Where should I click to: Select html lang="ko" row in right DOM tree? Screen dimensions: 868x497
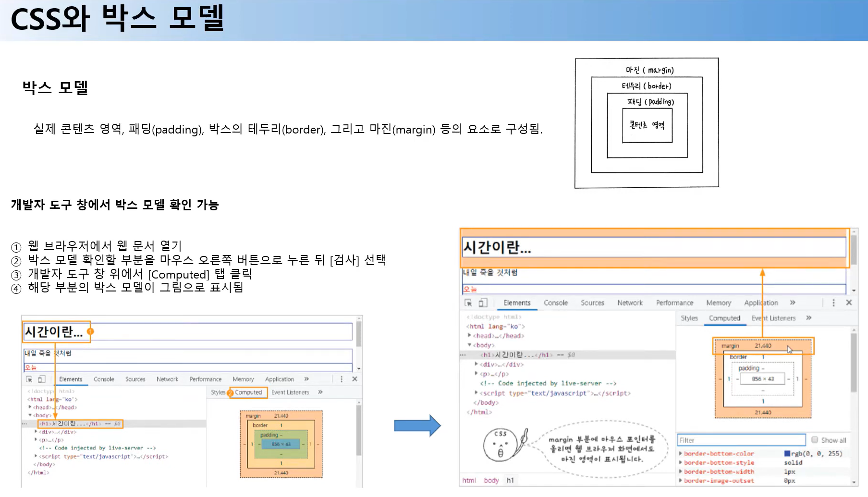495,327
